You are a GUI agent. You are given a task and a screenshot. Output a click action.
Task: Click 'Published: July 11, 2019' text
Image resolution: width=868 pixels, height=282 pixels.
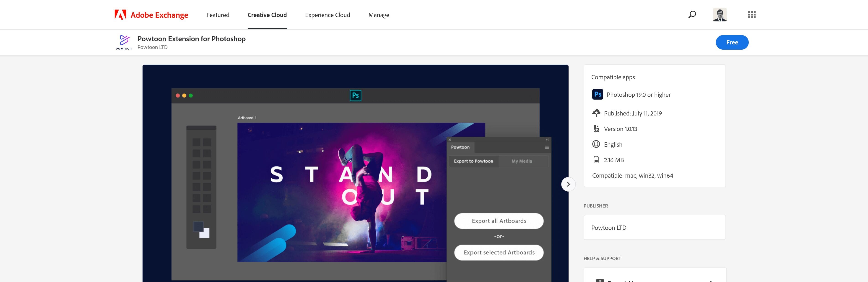pyautogui.click(x=633, y=113)
